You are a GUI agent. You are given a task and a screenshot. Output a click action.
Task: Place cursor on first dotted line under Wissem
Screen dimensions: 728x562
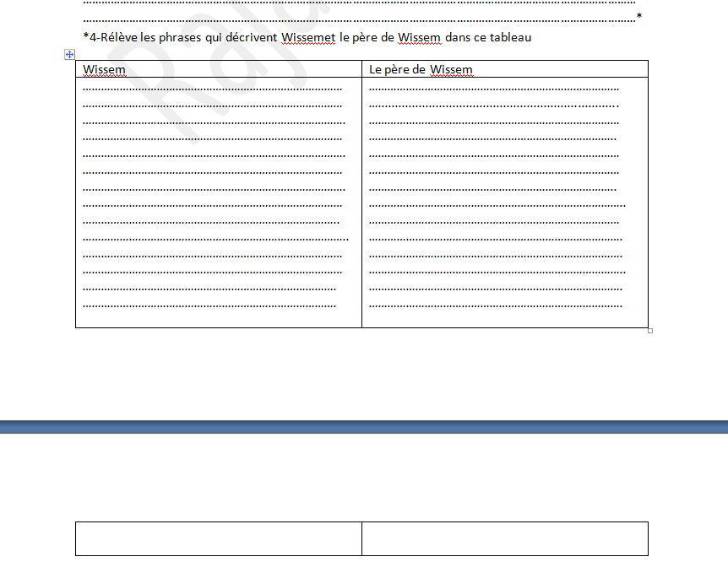(212, 87)
